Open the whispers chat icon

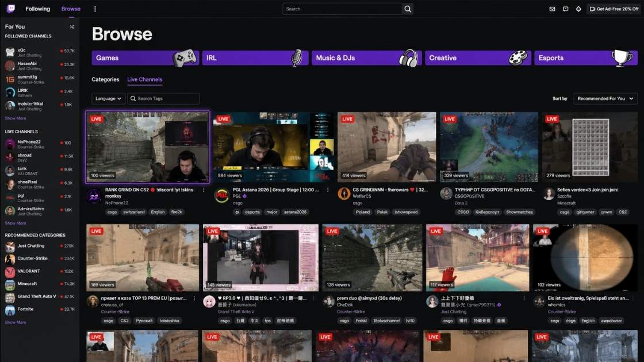click(565, 9)
